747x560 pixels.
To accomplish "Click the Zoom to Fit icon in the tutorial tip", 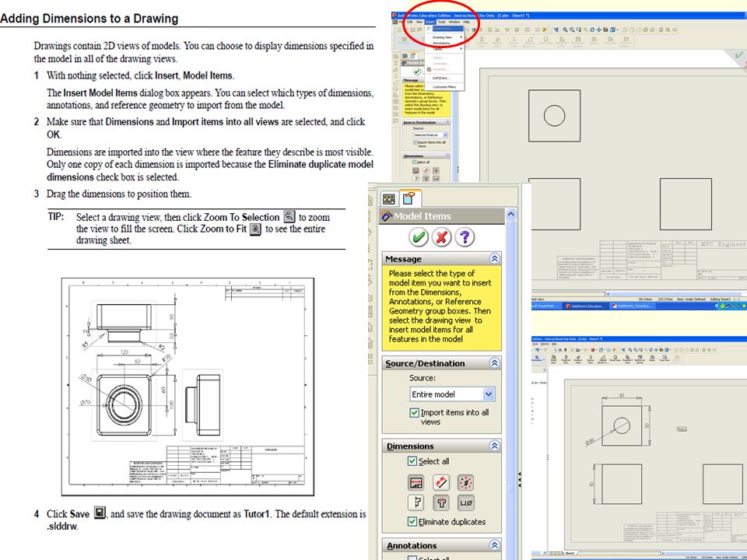I will (x=256, y=229).
